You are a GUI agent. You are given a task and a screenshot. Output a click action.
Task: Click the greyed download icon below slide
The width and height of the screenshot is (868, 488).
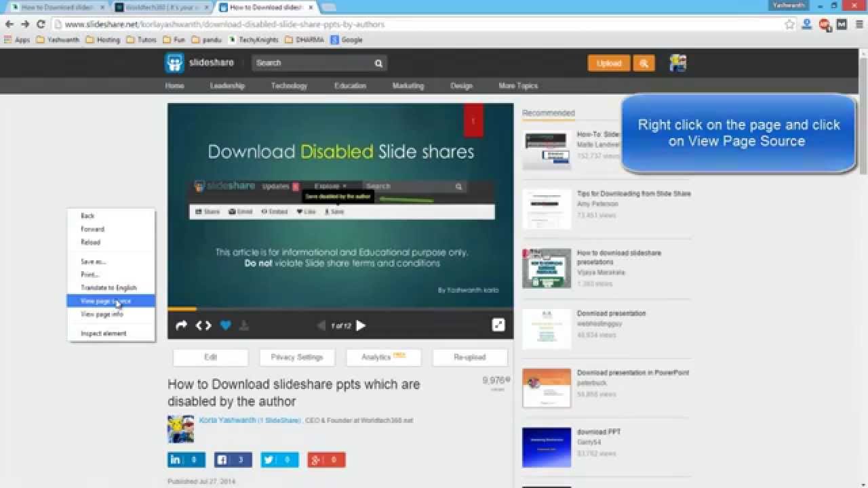coord(244,325)
